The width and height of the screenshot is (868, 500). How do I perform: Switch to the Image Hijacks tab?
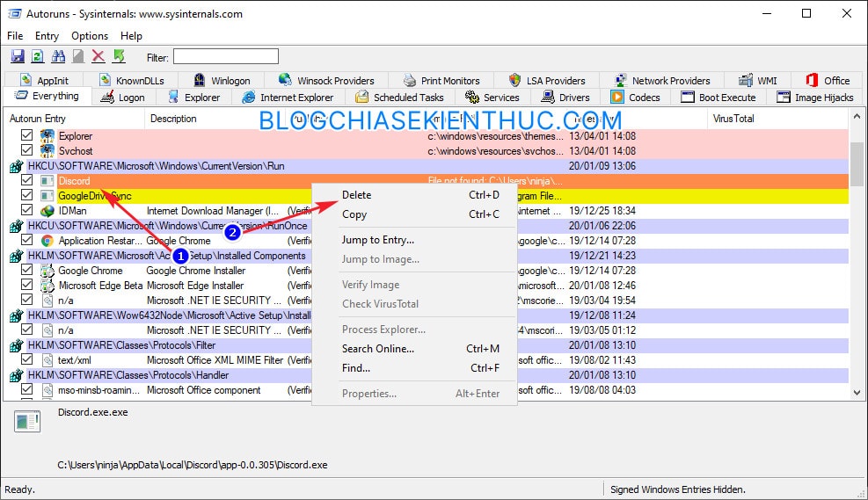point(815,98)
